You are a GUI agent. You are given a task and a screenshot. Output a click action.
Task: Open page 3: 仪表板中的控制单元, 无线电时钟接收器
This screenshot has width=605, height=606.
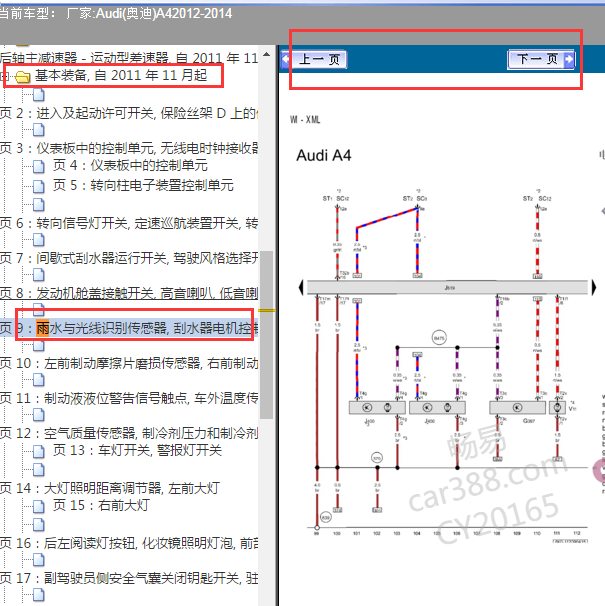(x=129, y=148)
